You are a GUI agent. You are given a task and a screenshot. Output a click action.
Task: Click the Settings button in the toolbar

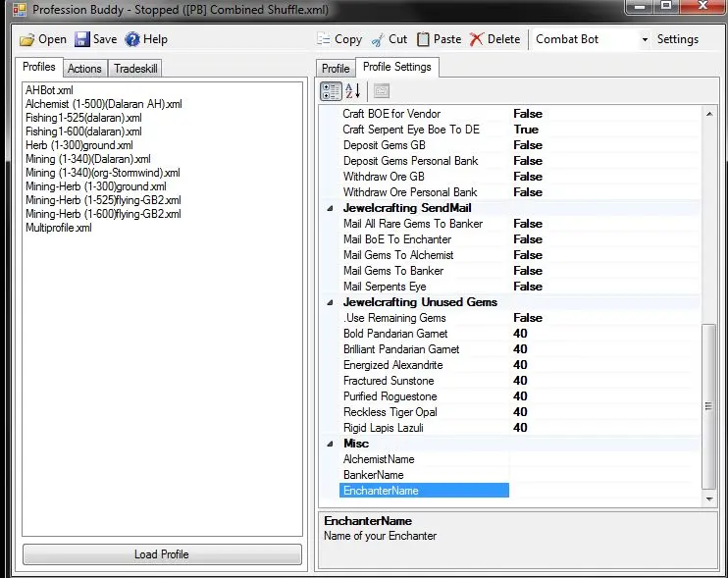(677, 39)
